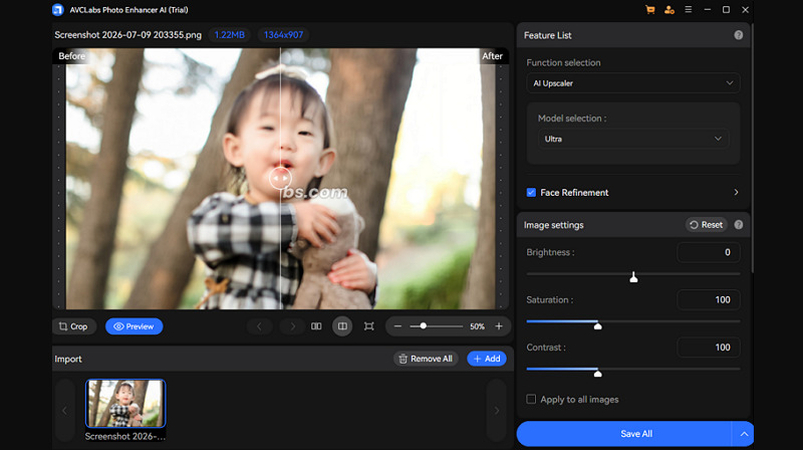
Task: Click the Save All button
Action: 624,434
